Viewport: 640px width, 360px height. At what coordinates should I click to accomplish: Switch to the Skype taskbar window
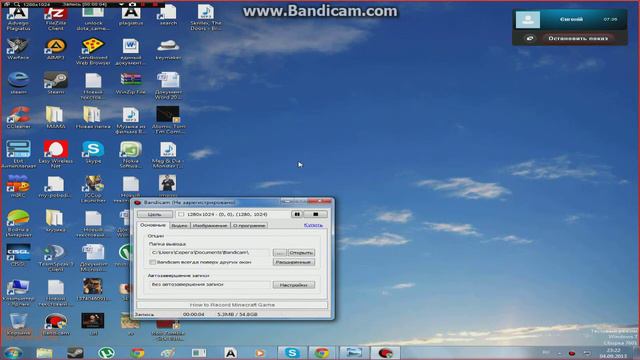click(x=292, y=353)
